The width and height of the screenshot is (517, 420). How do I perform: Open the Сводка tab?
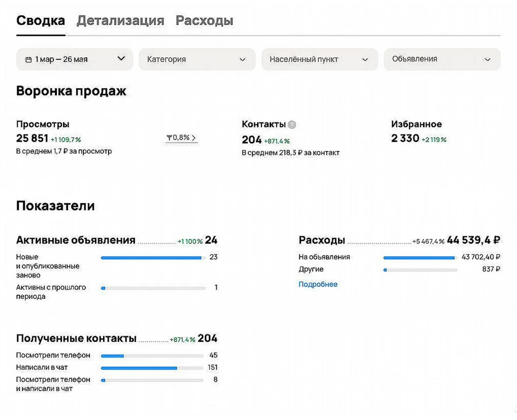[x=41, y=21]
